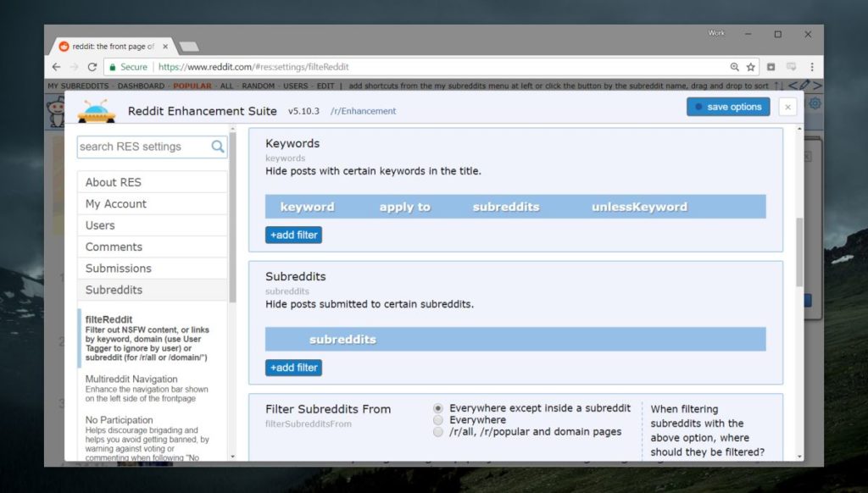
Task: Open the Chrome three-dot menu
Action: [x=812, y=67]
